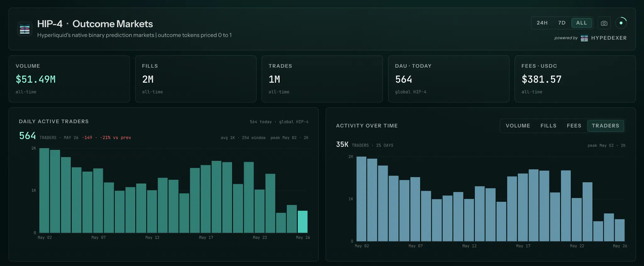Select the May 02 bar in Activity Over Time
Viewport: 644px width, 266px height.
click(x=361, y=199)
